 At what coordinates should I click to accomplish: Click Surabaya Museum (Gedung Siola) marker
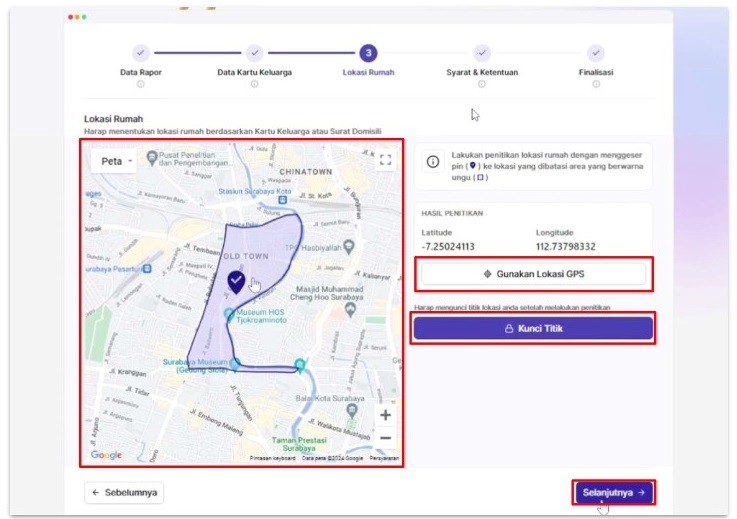[x=235, y=363]
